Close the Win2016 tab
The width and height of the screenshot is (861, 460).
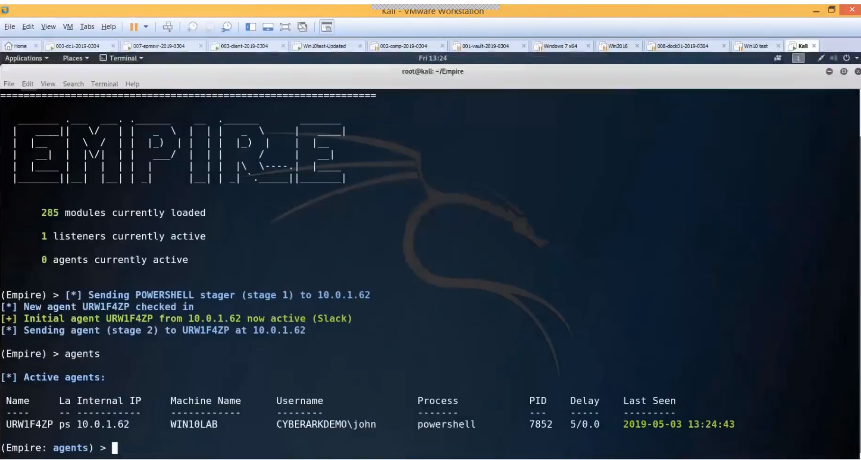pyautogui.click(x=639, y=46)
